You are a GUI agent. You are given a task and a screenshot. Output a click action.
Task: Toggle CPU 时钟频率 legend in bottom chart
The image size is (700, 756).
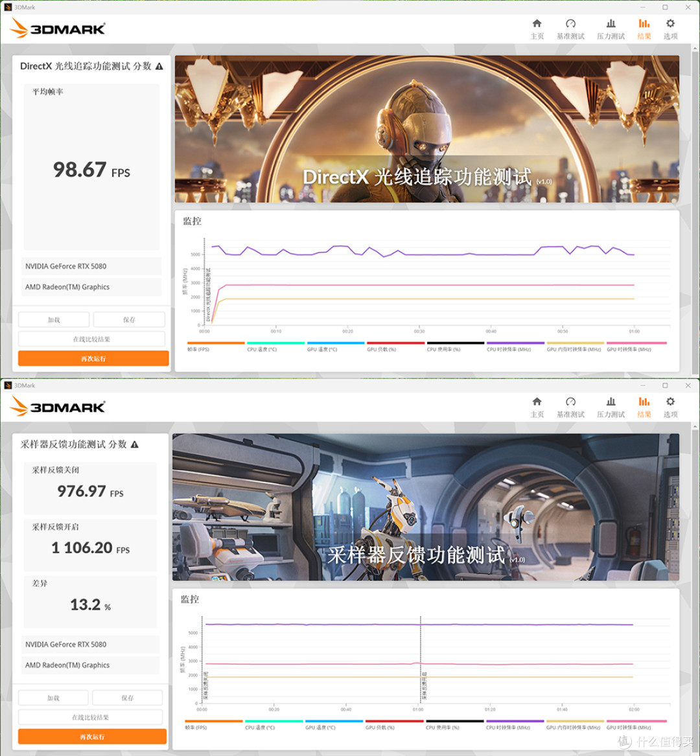pyautogui.click(x=514, y=725)
